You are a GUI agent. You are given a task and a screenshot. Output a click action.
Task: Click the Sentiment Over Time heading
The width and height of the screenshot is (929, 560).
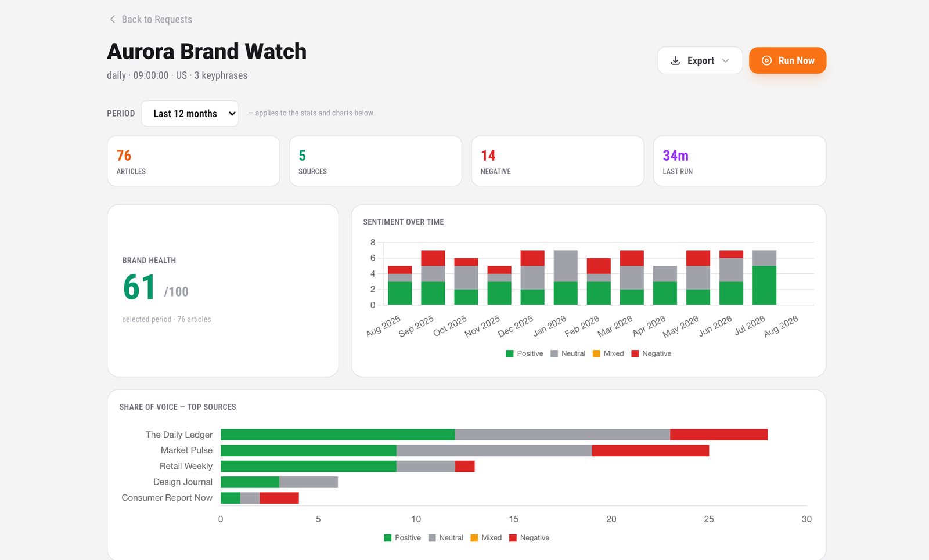coord(404,222)
